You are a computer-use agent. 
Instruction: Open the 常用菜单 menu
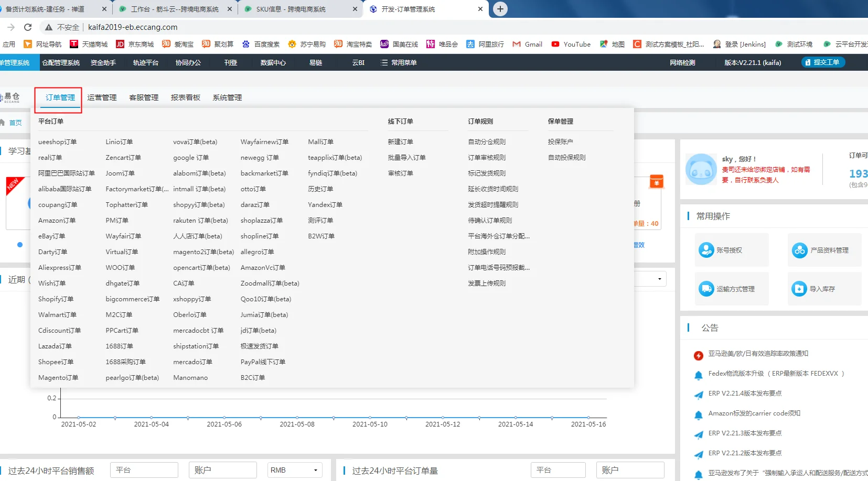pos(399,62)
